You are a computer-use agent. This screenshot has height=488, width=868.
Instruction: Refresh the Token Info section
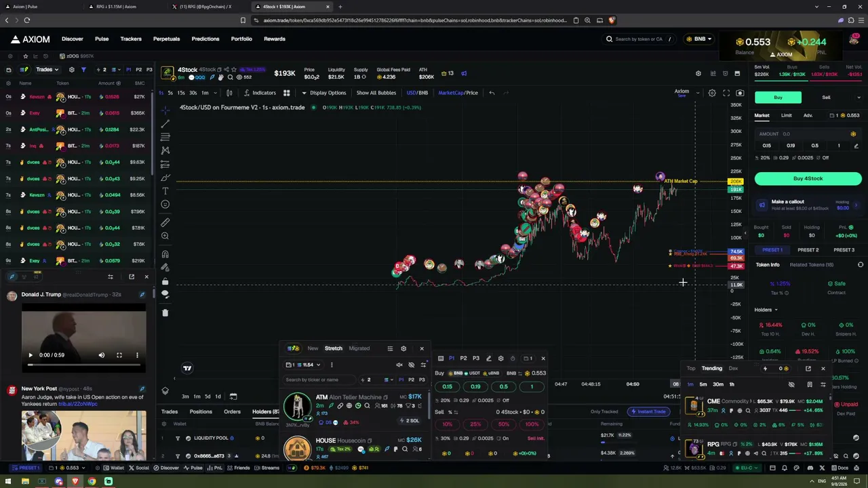pos(861,265)
